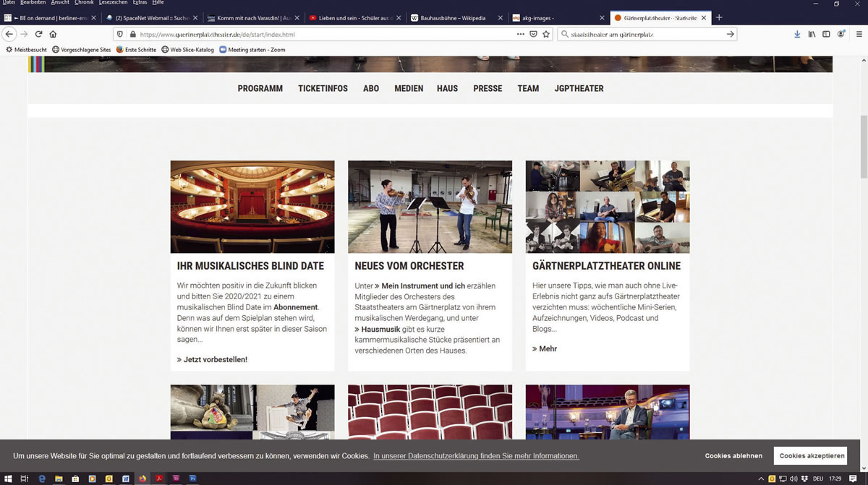Open the Datei menu

9,3
